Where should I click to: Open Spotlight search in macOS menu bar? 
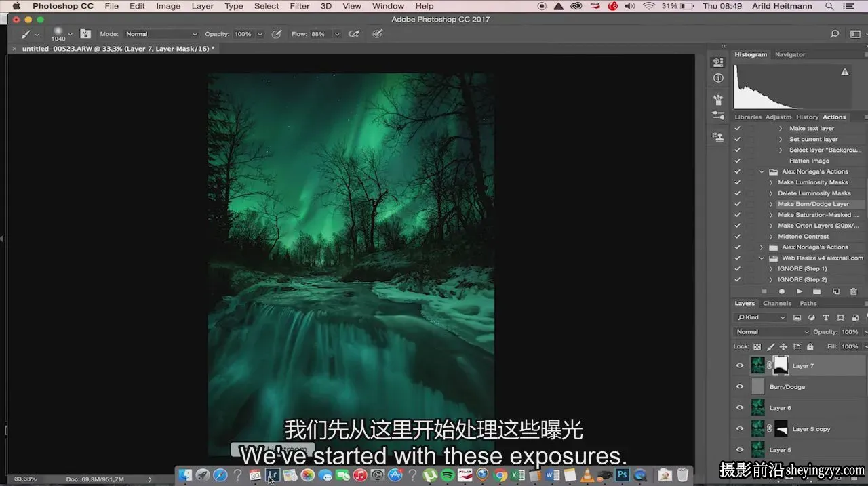click(x=829, y=6)
